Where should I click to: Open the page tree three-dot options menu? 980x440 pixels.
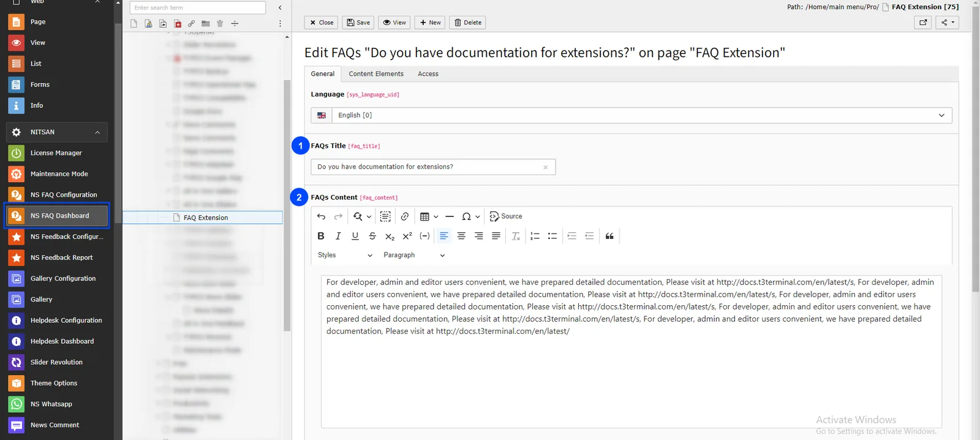point(280,24)
